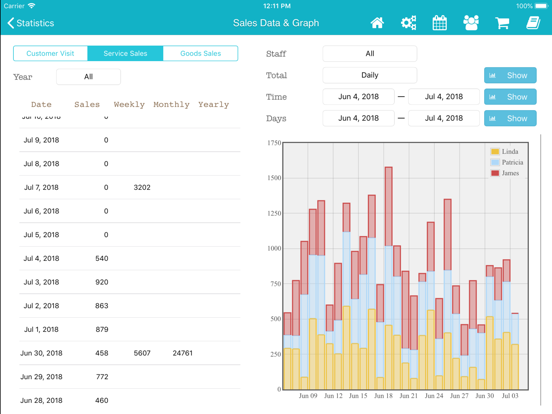The width and height of the screenshot is (552, 414).
Task: Select the Jul 9, 2018 row
Action: [x=130, y=140]
